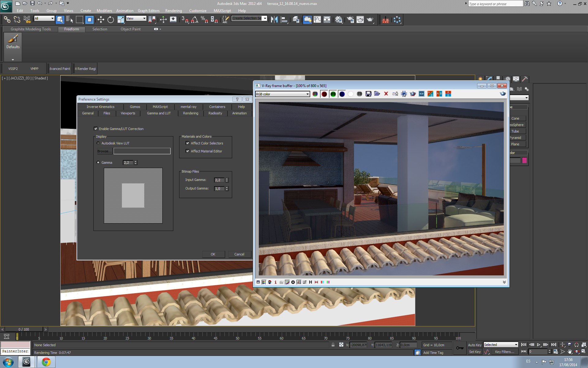The height and width of the screenshot is (368, 588).
Task: Open the load image folder icon
Action: (x=377, y=94)
